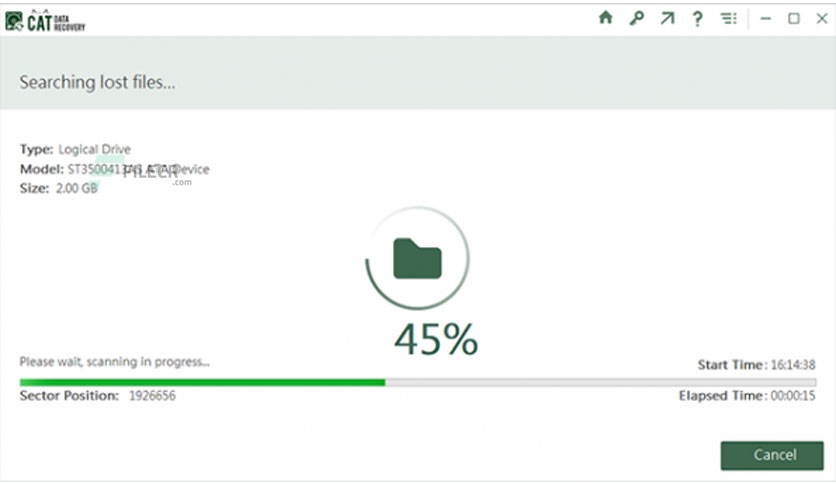Click the '2.00 GB' size value
836x484 pixels.
point(77,188)
